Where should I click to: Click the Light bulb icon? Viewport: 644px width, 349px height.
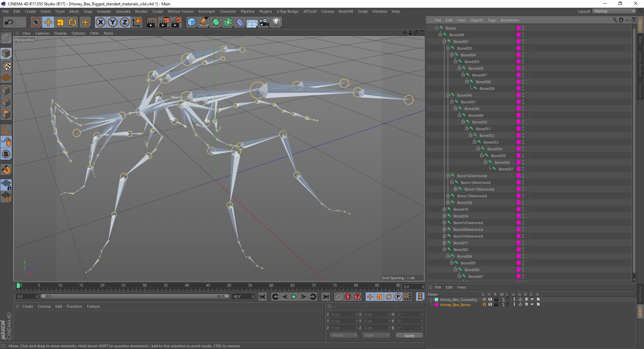(x=276, y=22)
